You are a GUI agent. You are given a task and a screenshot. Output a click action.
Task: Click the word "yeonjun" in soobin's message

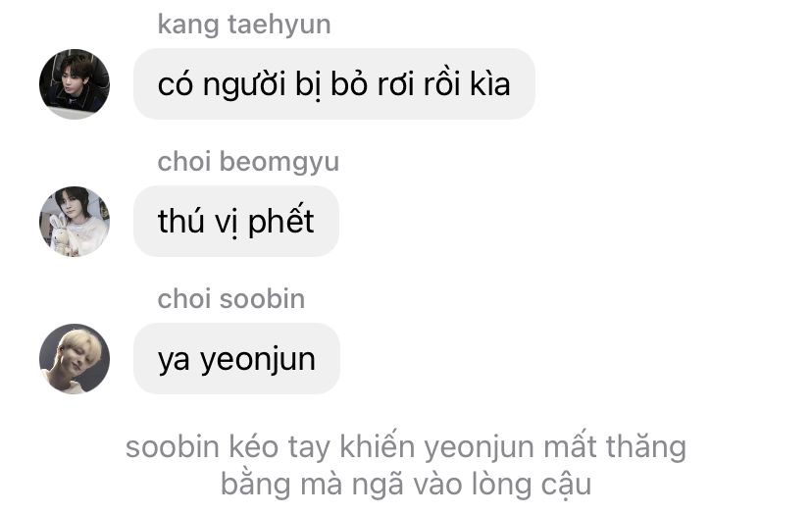pyautogui.click(x=258, y=360)
